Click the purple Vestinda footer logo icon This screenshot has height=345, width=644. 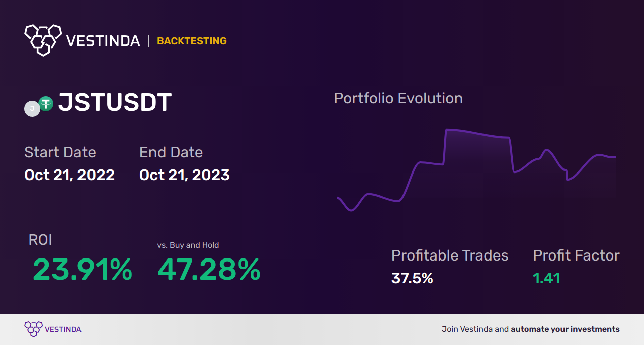33,329
